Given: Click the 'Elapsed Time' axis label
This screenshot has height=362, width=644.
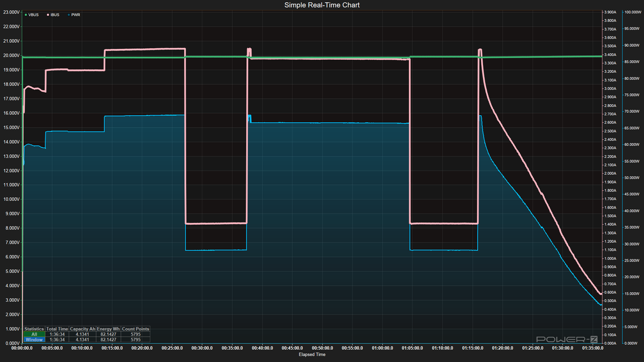Looking at the screenshot, I should pos(312,354).
